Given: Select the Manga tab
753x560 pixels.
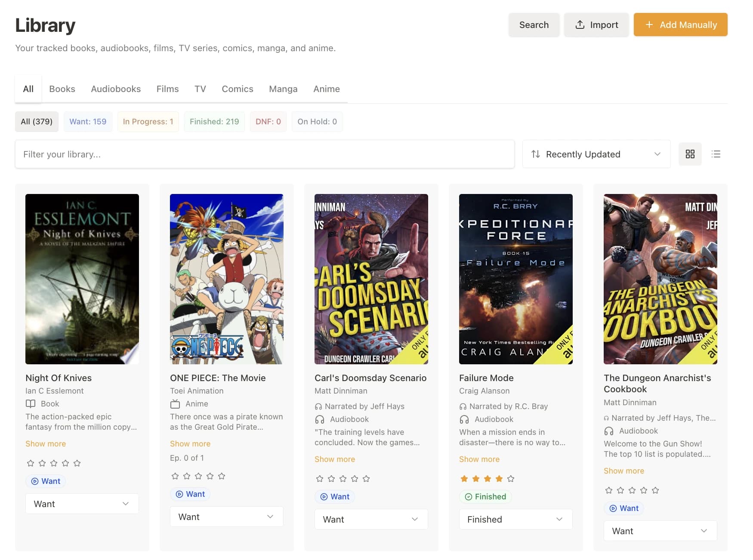Looking at the screenshot, I should click(283, 89).
